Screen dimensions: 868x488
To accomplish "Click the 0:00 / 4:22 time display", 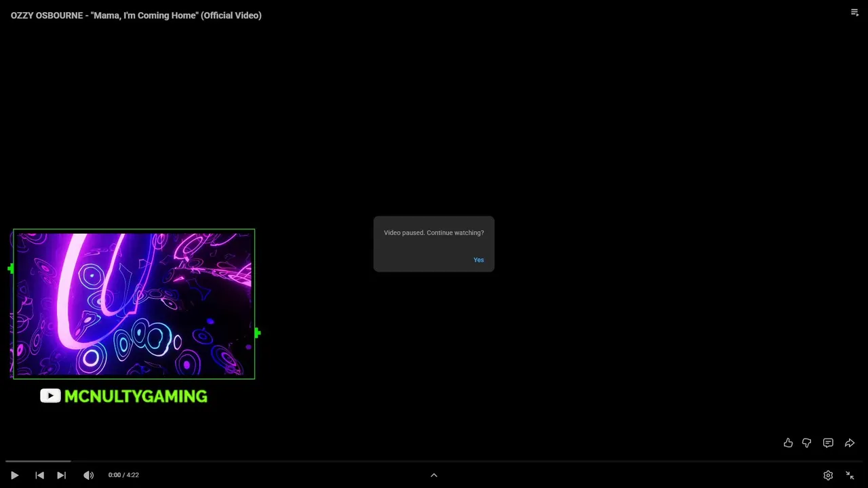I will pos(123,475).
